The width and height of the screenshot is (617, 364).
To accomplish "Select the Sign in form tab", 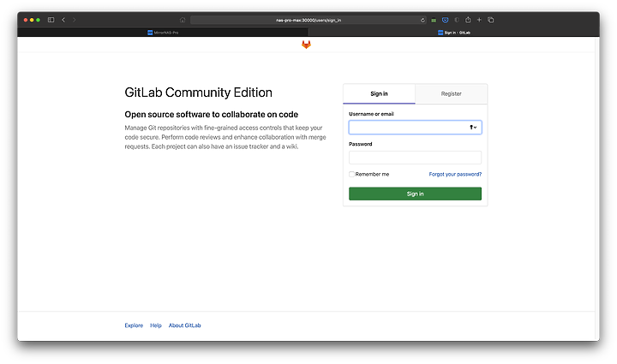I will 379,93.
